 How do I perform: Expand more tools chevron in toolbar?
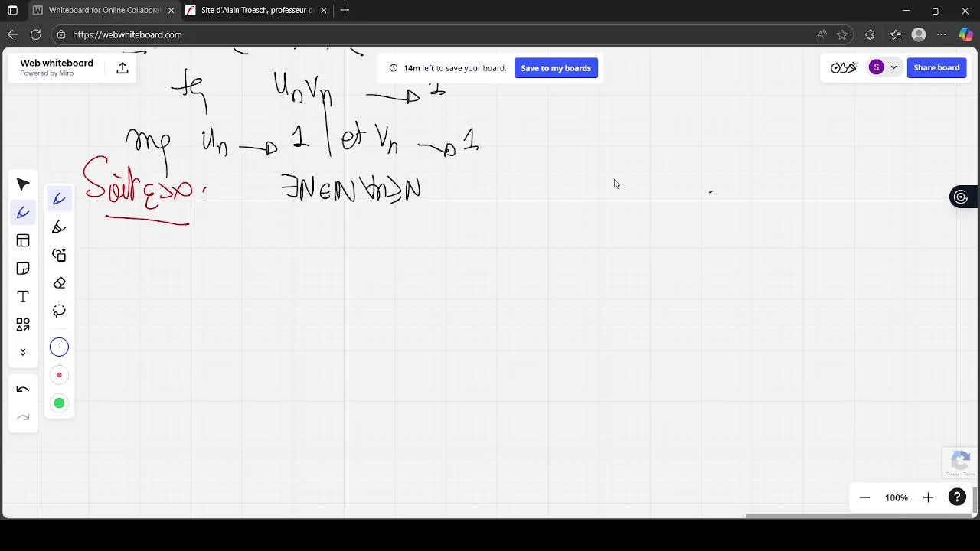tap(23, 352)
